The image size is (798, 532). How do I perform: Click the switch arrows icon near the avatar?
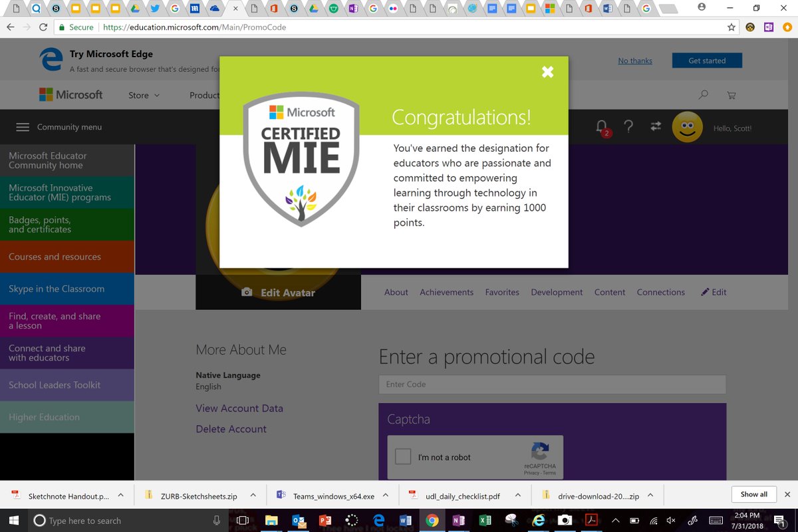(x=656, y=126)
